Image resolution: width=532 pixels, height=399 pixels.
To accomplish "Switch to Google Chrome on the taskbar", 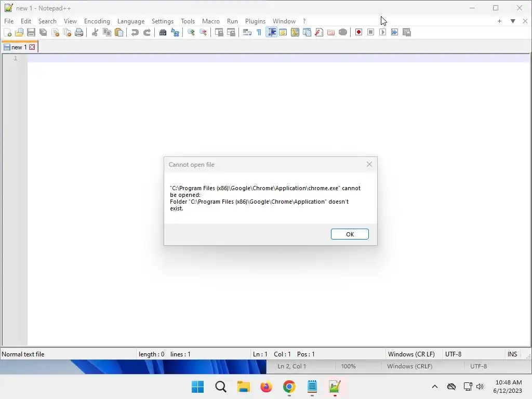I will coord(289,387).
